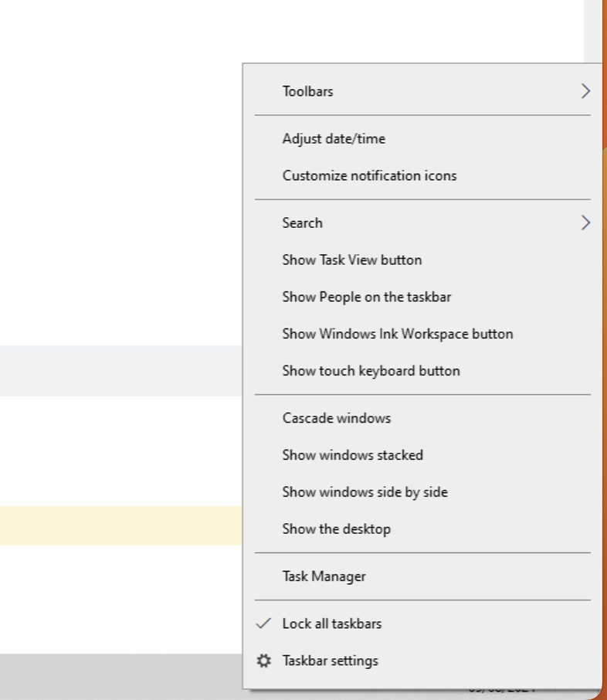Toggle Show People on the taskbar
This screenshot has height=700, width=607.
point(367,297)
